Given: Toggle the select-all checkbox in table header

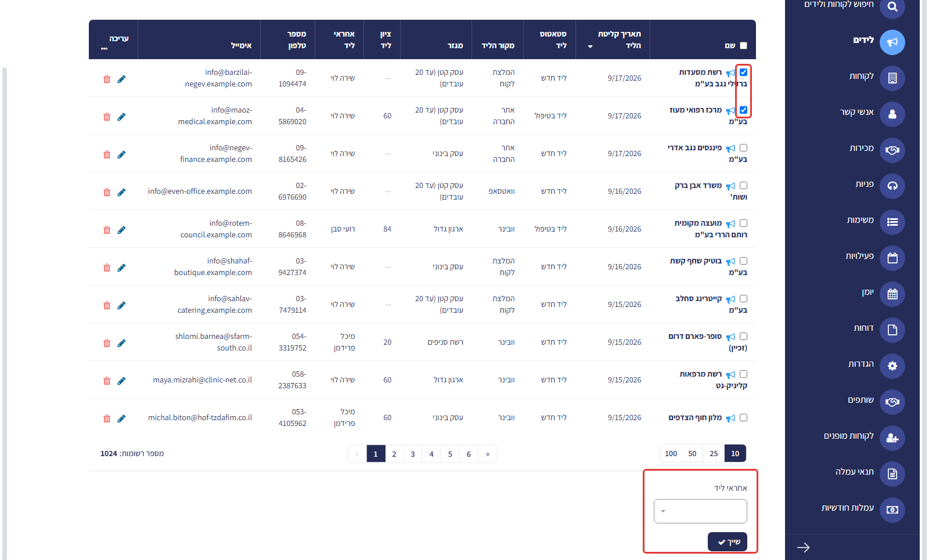Looking at the screenshot, I should (744, 45).
